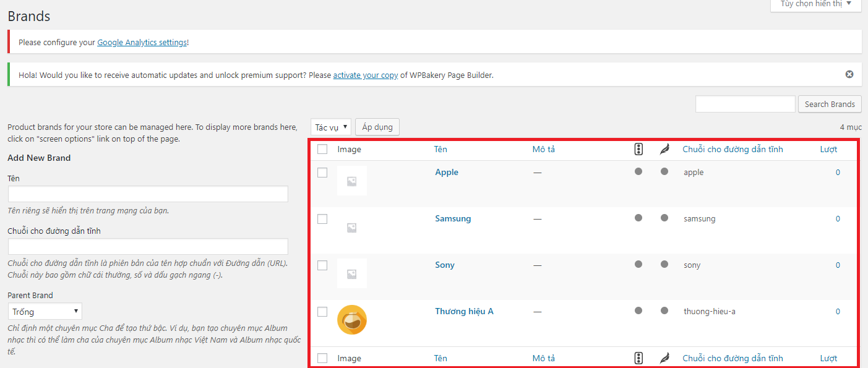
Task: Click the readability dot for Samsung row
Action: point(664,218)
